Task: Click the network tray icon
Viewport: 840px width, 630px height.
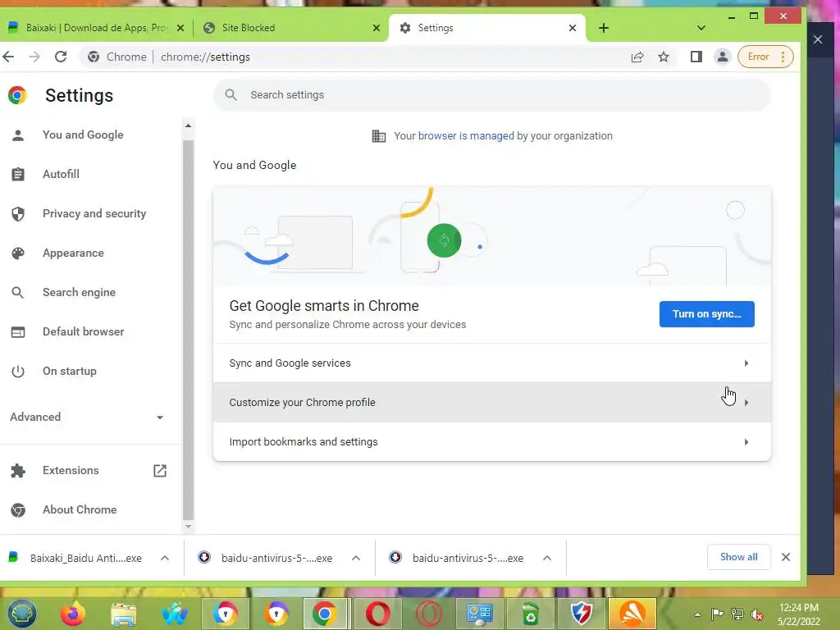Action: 737,614
